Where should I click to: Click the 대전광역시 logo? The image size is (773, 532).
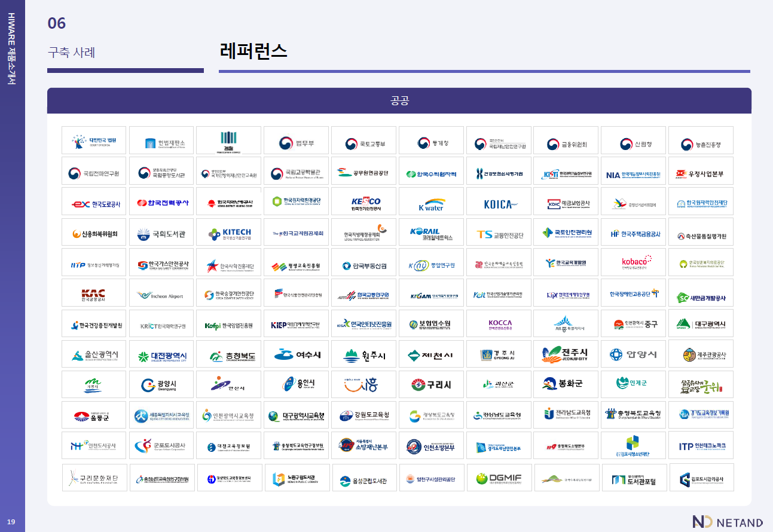click(x=161, y=354)
